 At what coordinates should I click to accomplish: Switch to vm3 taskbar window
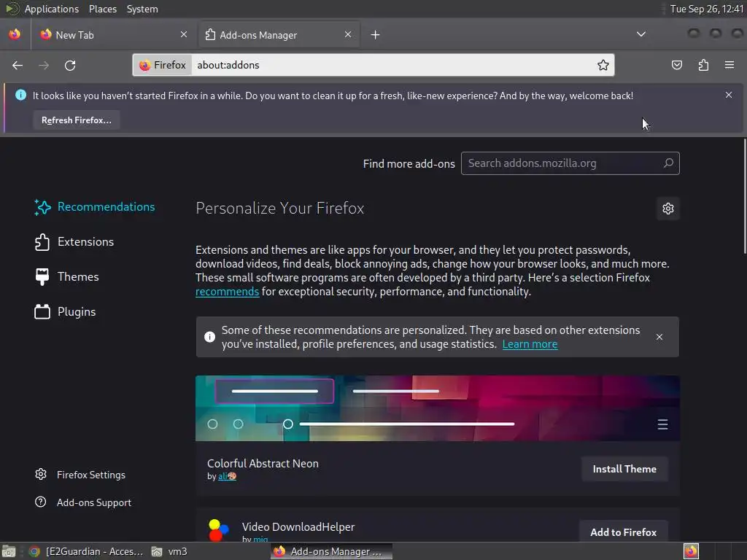(x=169, y=551)
